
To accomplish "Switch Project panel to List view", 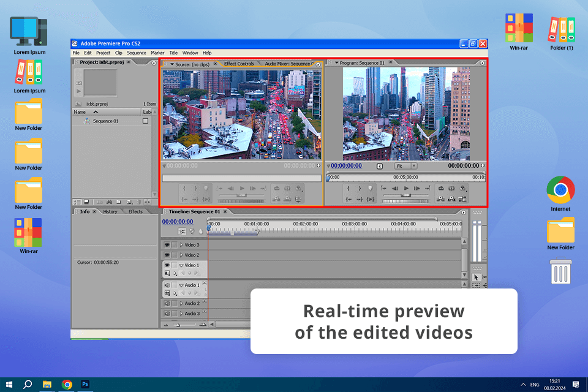I will pos(77,202).
